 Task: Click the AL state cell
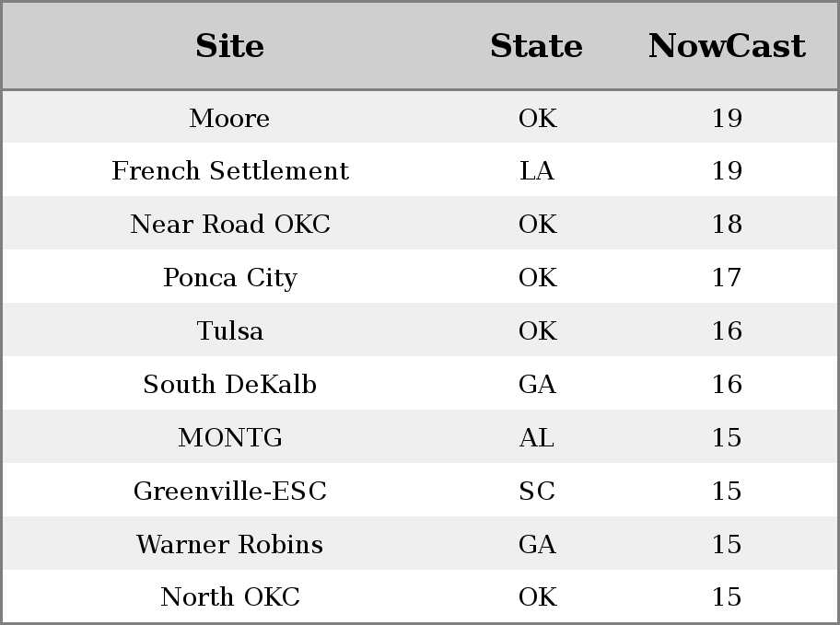[537, 437]
